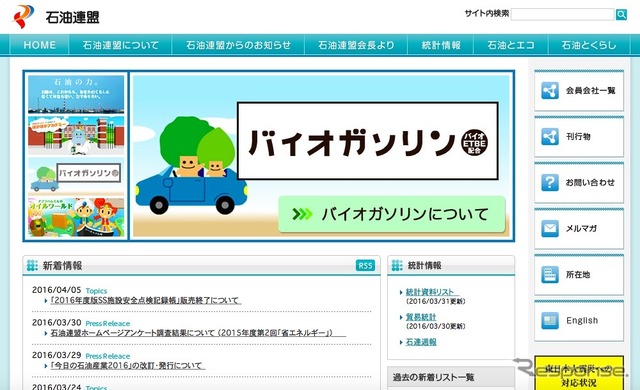Click the RSS feed badge
The height and width of the screenshot is (390, 640).
pyautogui.click(x=365, y=266)
